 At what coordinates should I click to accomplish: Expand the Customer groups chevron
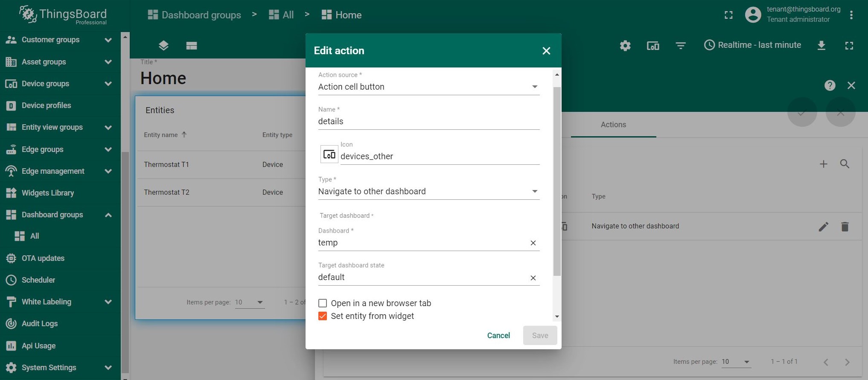tap(108, 40)
